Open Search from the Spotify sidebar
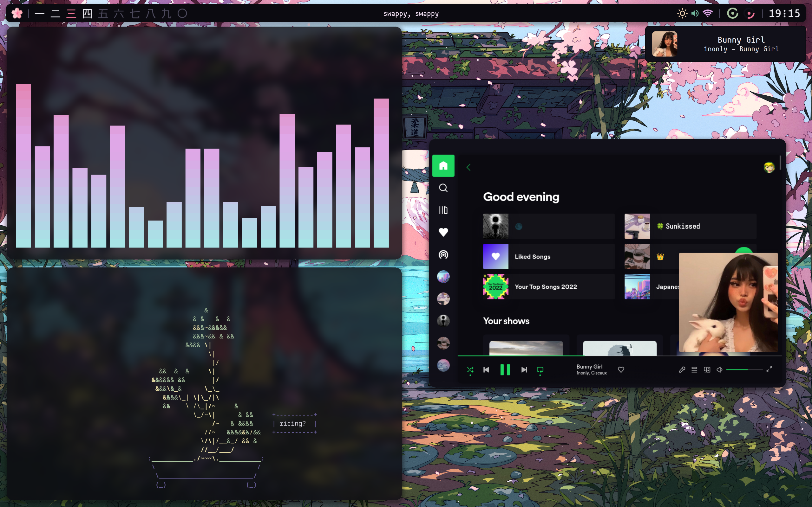Image resolution: width=812 pixels, height=507 pixels. 443,188
